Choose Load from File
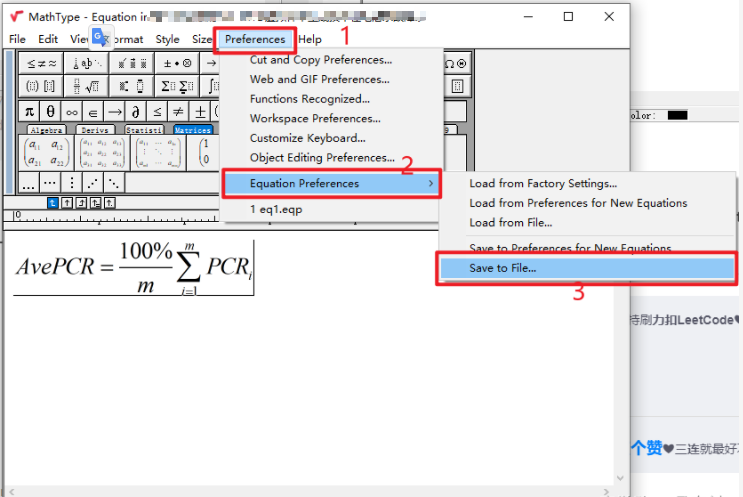The height and width of the screenshot is (497, 743). [x=510, y=222]
